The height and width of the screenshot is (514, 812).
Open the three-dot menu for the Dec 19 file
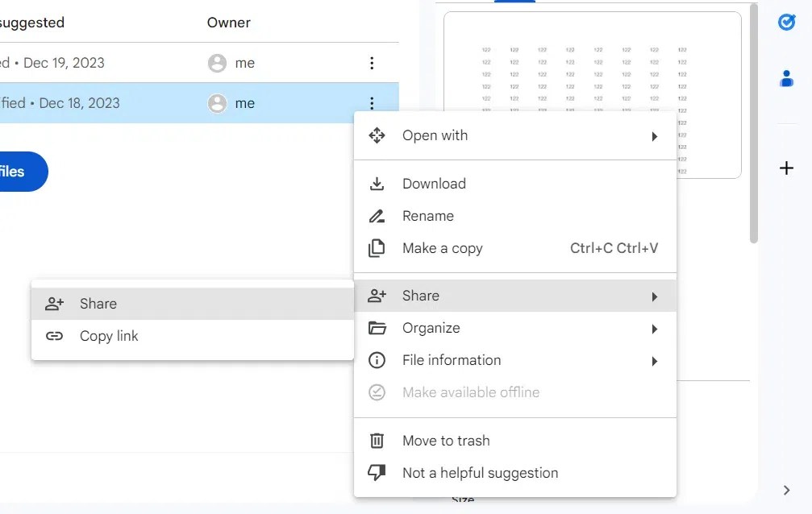pos(372,62)
